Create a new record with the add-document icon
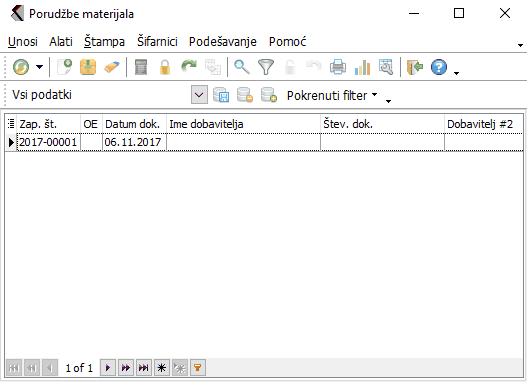The image size is (527, 382). [65, 67]
